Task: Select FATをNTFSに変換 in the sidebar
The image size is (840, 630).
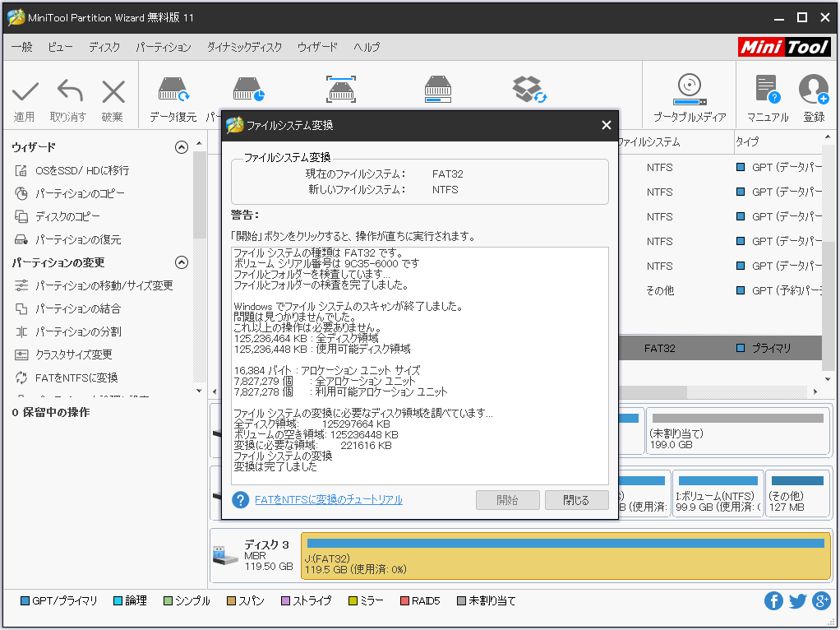Action: click(x=76, y=378)
